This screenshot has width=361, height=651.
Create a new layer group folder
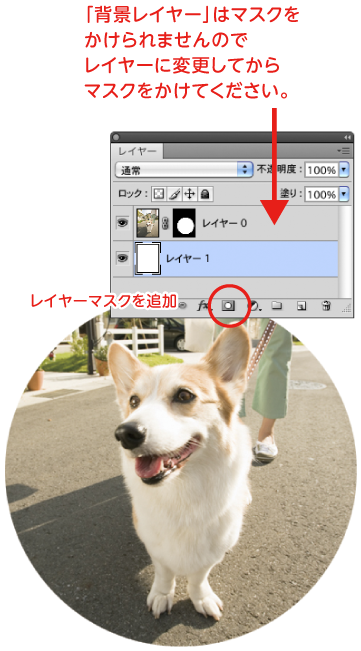coord(277,306)
